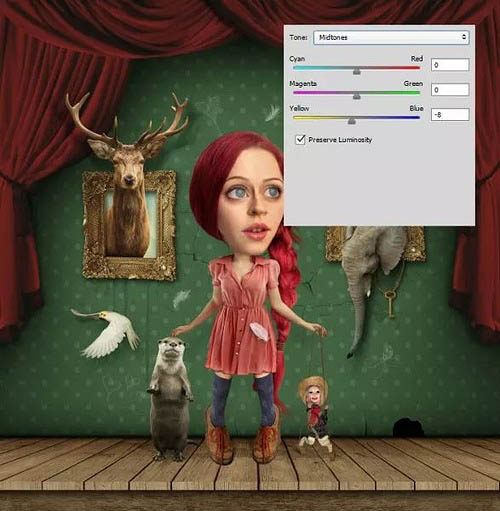500x511 pixels.
Task: Toggle the Preserve Luminosity checkbox
Action: coord(300,139)
